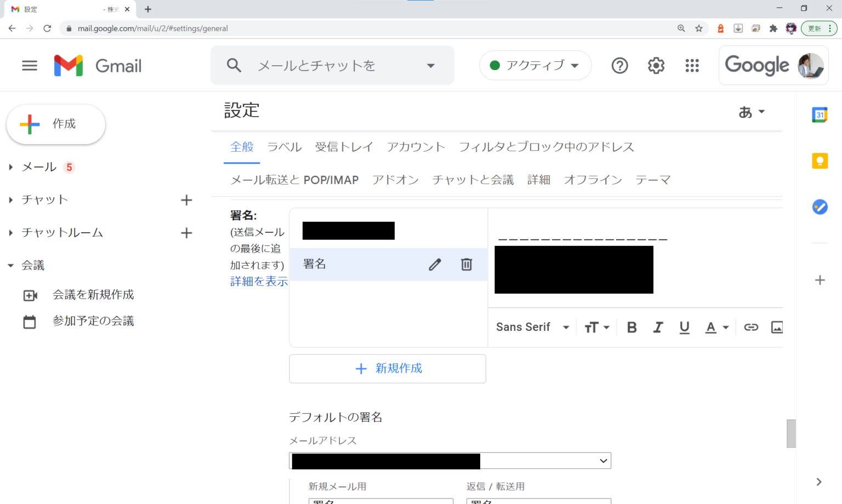Open the Sans Serif font dropdown
Screen dimensions: 842x504
click(532, 328)
